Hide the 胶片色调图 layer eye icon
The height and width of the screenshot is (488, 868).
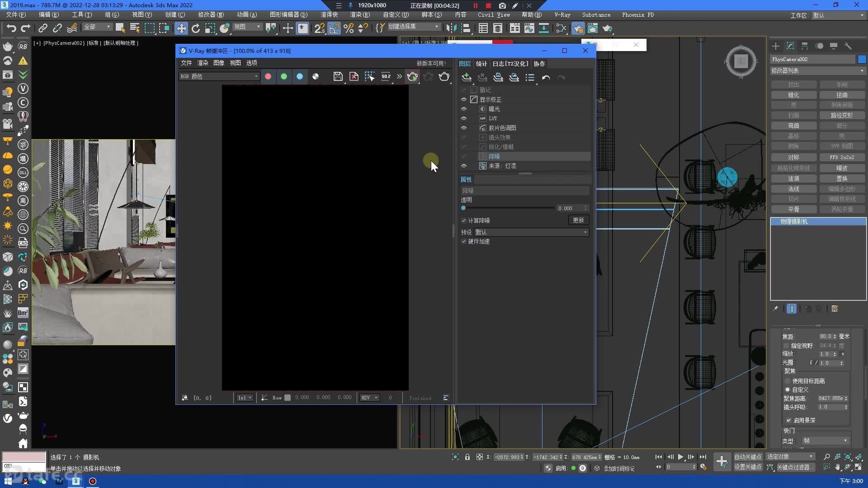464,128
